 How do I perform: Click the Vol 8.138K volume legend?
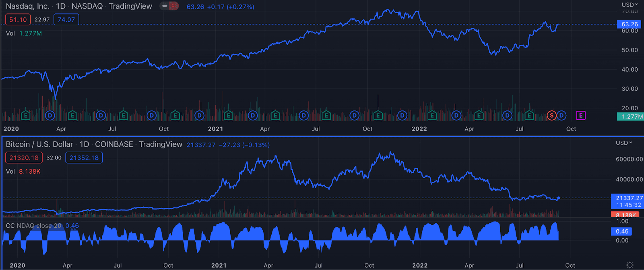[23, 171]
